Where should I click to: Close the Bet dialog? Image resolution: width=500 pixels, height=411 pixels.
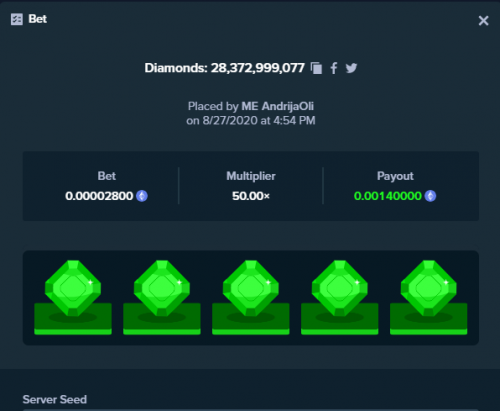click(483, 21)
